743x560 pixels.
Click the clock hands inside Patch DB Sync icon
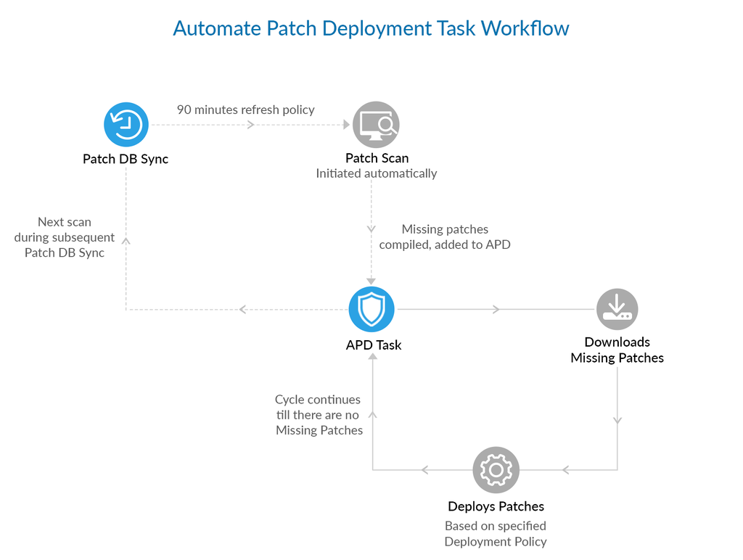127,125
